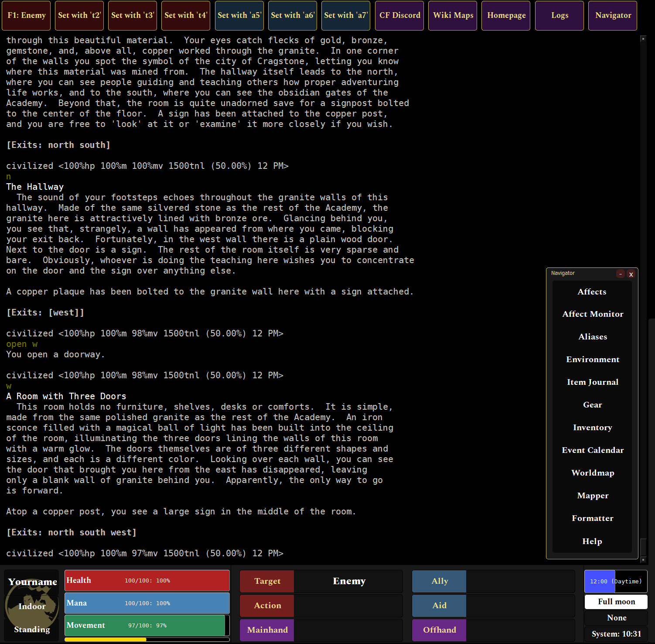Minimize the Navigator window
The height and width of the screenshot is (644, 655).
(620, 274)
